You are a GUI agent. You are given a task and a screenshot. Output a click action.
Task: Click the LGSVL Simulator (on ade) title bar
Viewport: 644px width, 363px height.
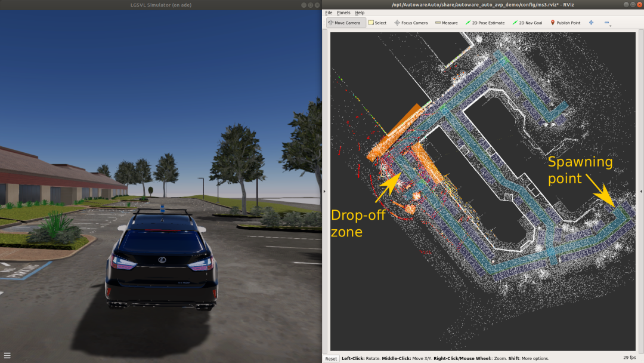(x=160, y=5)
